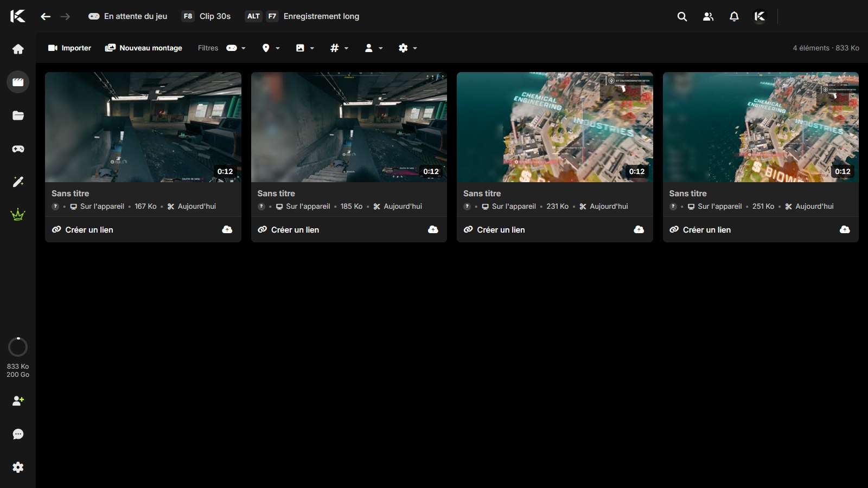Upload the 167 Ko clip to cloud
868x488 pixels.
click(x=227, y=230)
